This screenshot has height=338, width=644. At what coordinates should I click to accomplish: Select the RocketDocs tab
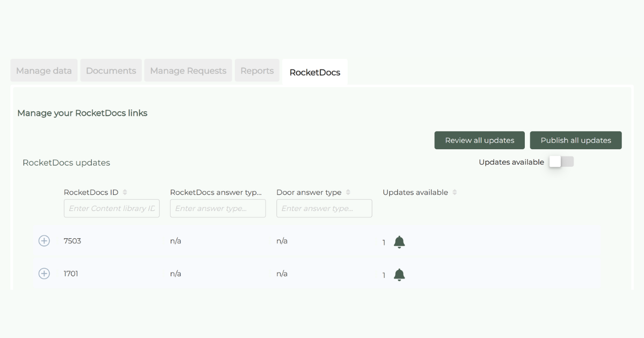pos(315,72)
